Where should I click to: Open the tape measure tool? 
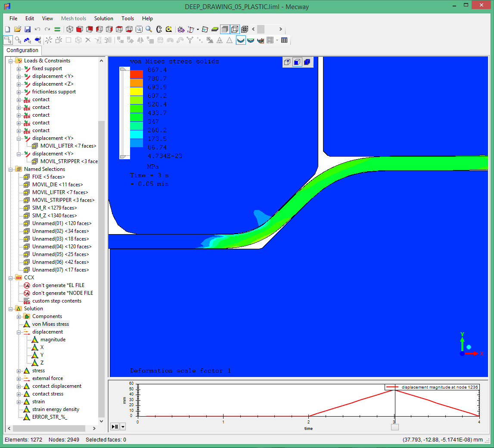point(169,29)
